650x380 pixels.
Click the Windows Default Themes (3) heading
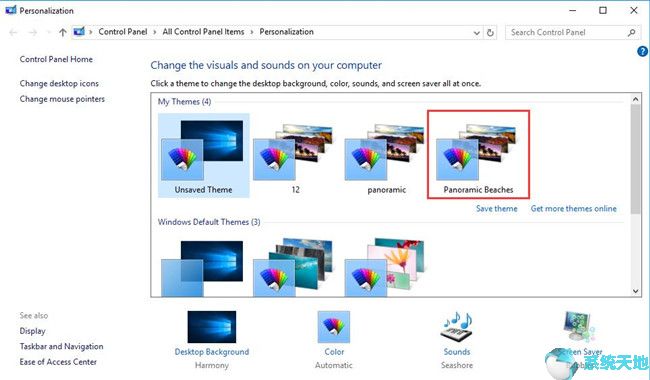209,222
